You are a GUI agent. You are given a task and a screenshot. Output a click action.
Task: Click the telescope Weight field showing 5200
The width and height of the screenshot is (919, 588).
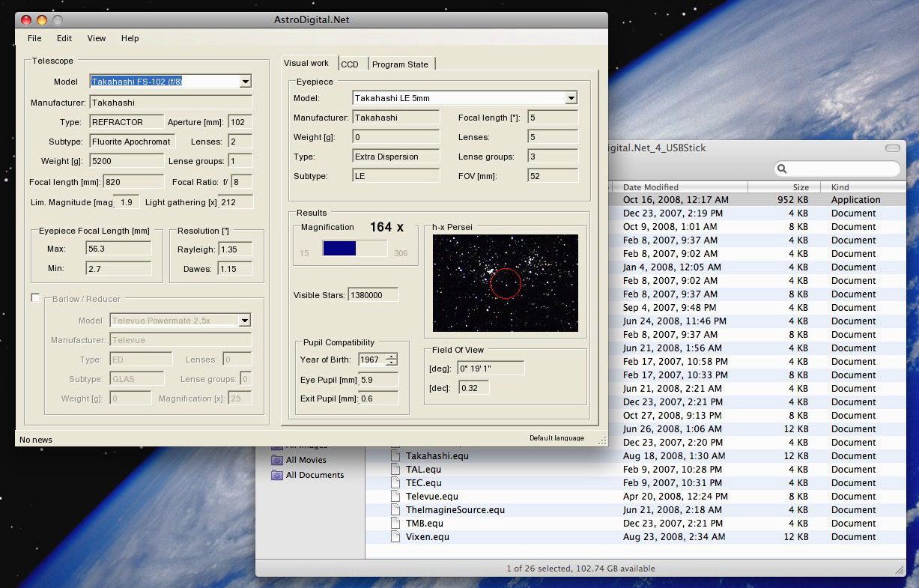click(x=127, y=161)
